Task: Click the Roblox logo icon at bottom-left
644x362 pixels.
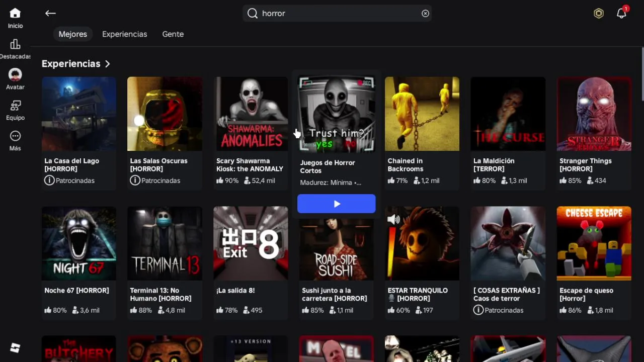Action: click(x=15, y=348)
